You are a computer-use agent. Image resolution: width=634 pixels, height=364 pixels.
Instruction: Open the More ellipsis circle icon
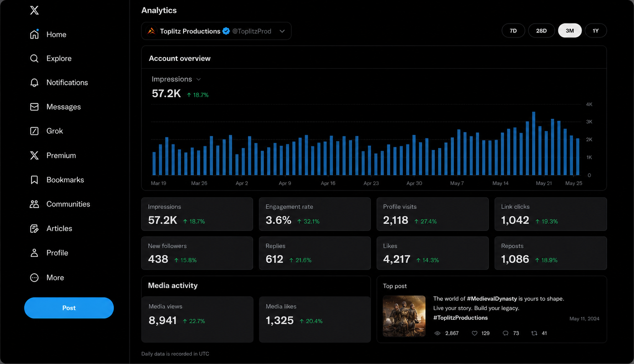[x=34, y=277]
